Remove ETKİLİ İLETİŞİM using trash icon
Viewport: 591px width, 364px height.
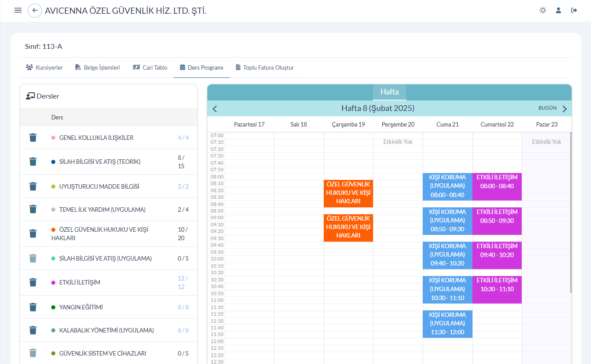33,282
